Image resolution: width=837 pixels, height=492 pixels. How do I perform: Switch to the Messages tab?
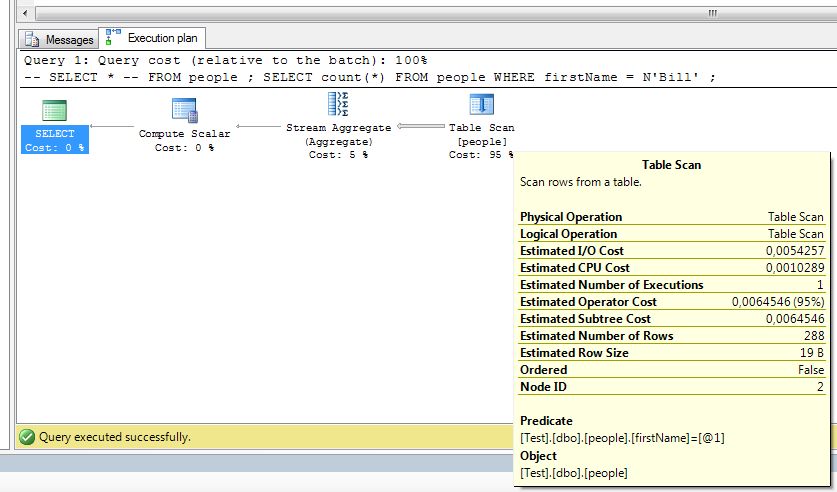59,39
